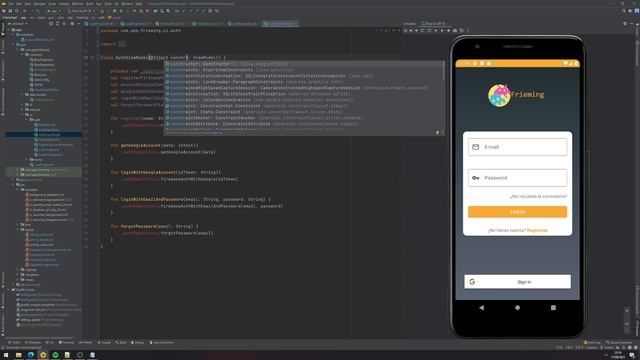
Task: Click the Password input field in emulator
Action: pos(517,178)
